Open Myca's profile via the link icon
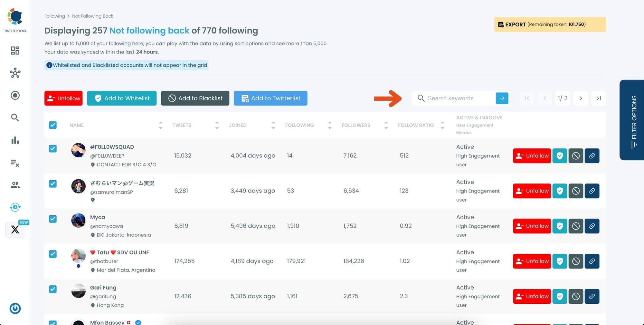The width and height of the screenshot is (644, 325). click(x=592, y=226)
